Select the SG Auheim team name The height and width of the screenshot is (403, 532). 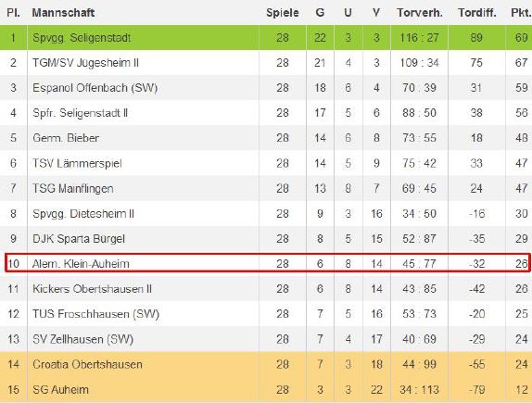(x=61, y=389)
